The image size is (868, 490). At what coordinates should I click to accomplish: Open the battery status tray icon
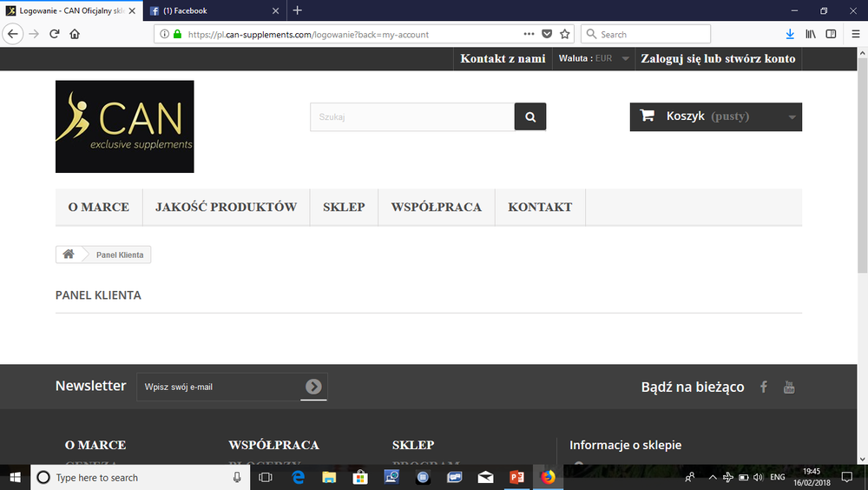pyautogui.click(x=744, y=477)
